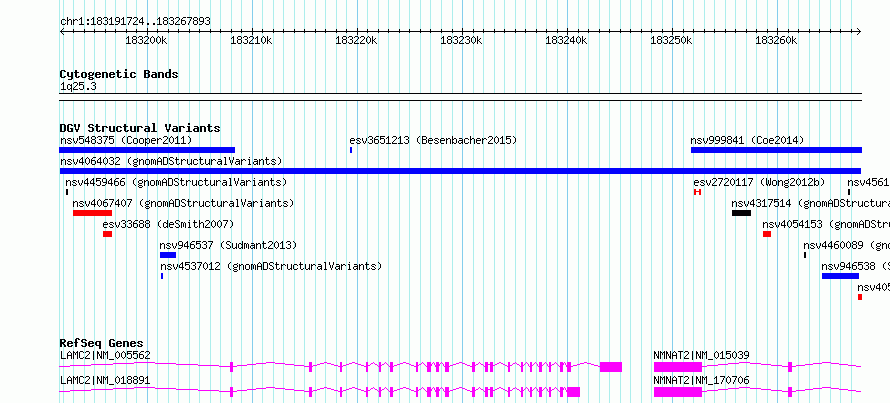Click the wide exon block of NMNAT2 NM_015039
The image size is (890, 403).
678,367
